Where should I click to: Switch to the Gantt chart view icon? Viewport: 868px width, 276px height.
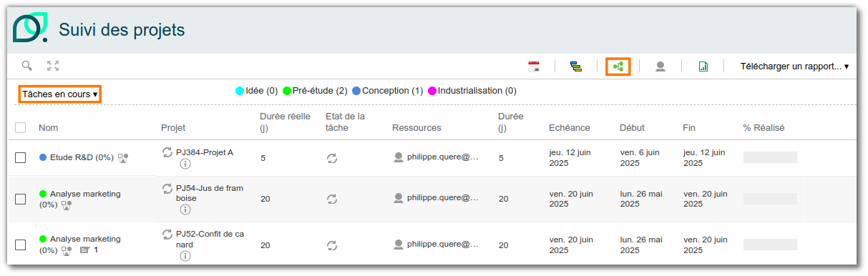[576, 66]
